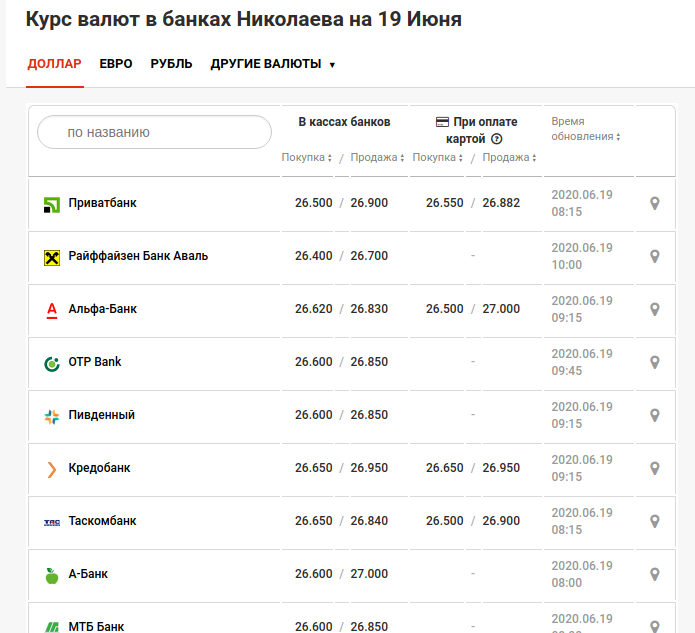Click the Райффайзен Банк Аваль logo icon

pos(52,258)
